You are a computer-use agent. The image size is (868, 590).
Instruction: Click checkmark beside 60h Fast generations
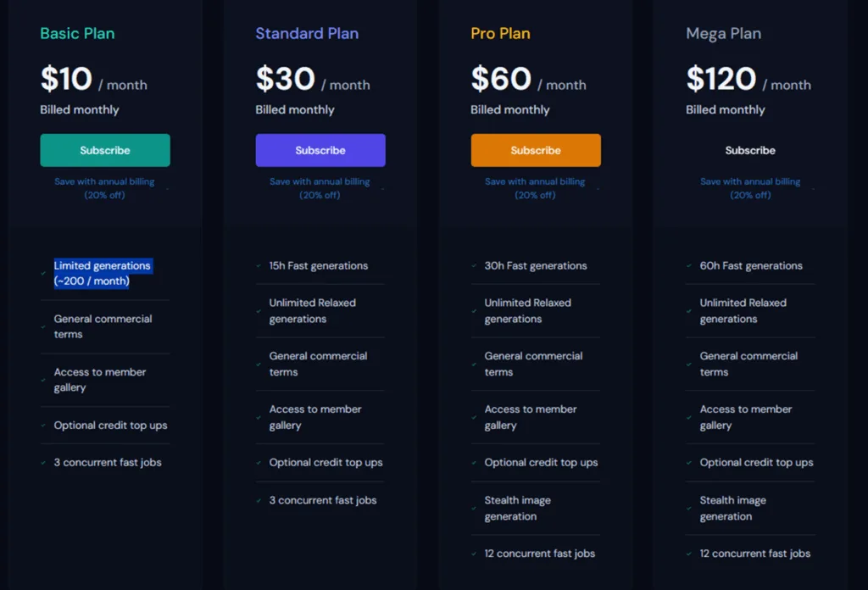[689, 265]
